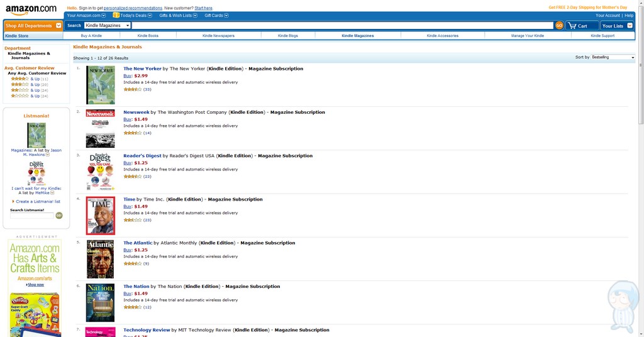This screenshot has height=337, width=644.
Task: Open Kindle Blogs tab
Action: point(288,36)
